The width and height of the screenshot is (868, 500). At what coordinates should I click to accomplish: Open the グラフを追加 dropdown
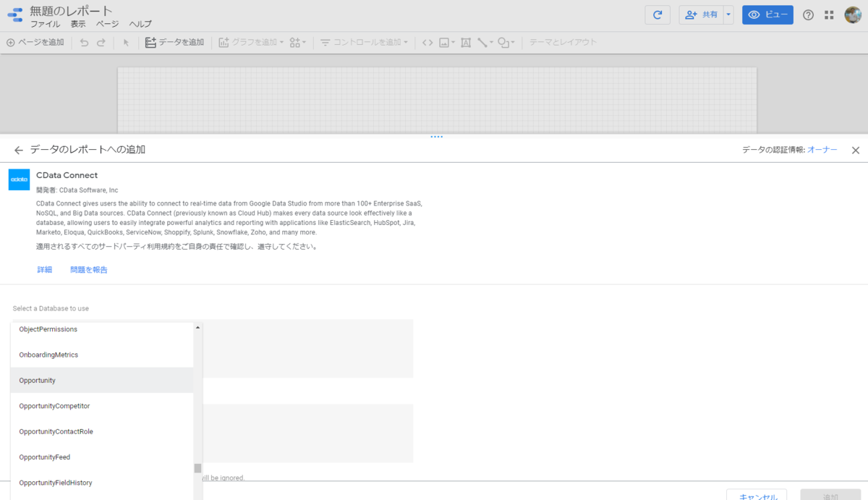pyautogui.click(x=251, y=43)
